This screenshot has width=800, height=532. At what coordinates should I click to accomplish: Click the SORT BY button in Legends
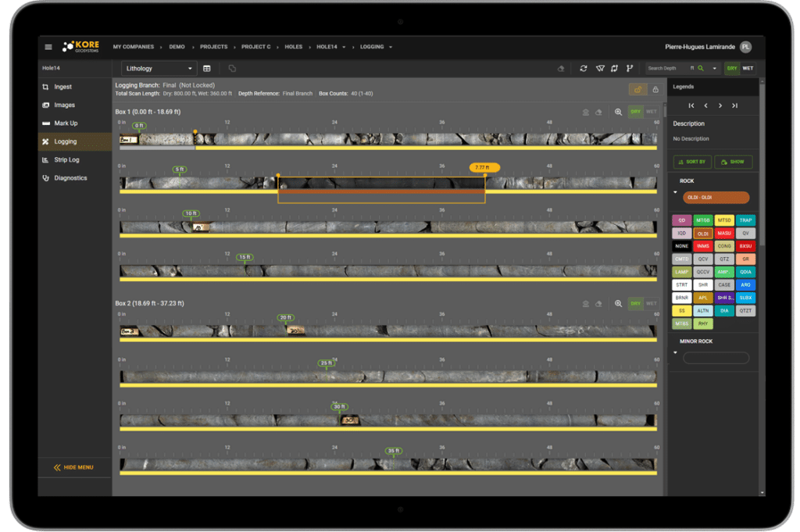coord(691,162)
